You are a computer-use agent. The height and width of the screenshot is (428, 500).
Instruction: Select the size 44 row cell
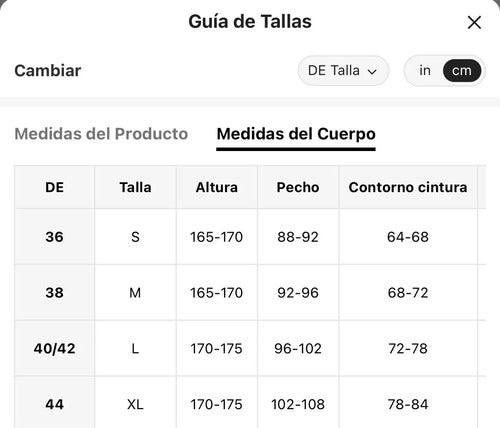pyautogui.click(x=54, y=404)
